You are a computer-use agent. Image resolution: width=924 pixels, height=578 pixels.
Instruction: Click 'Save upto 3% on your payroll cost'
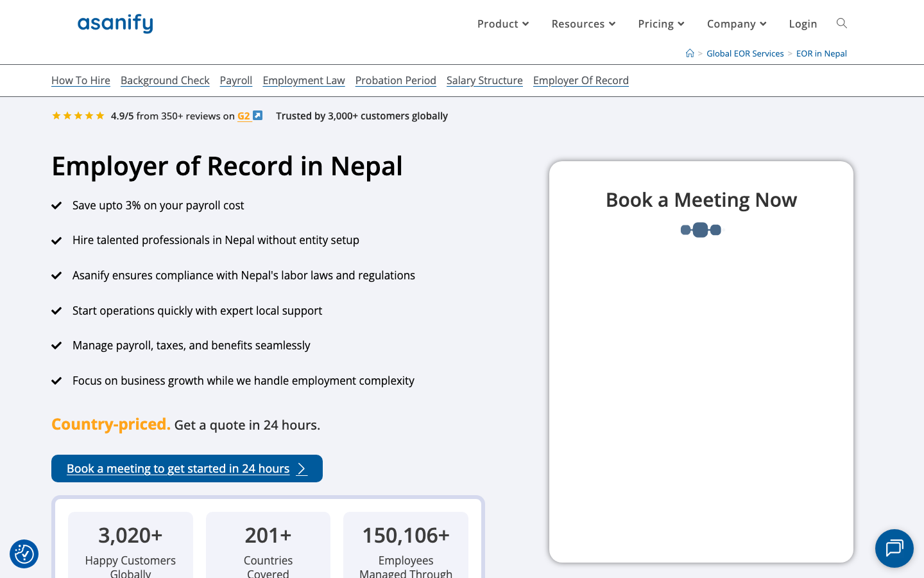click(158, 206)
